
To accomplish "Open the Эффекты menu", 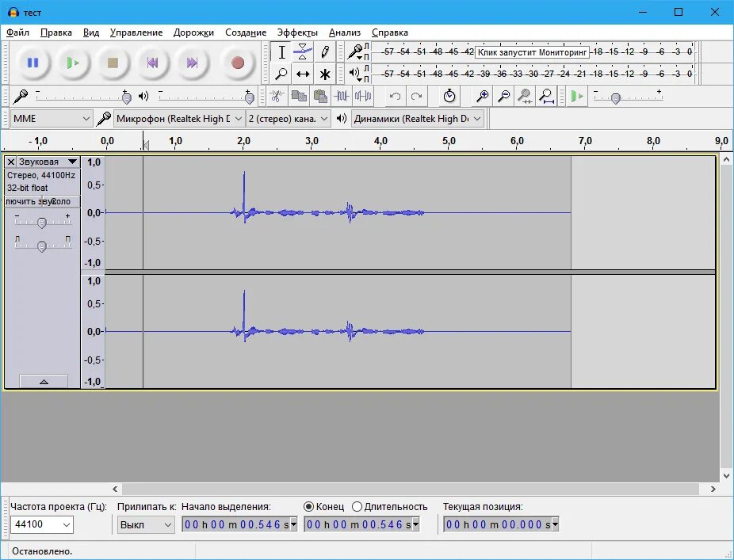I will (297, 32).
